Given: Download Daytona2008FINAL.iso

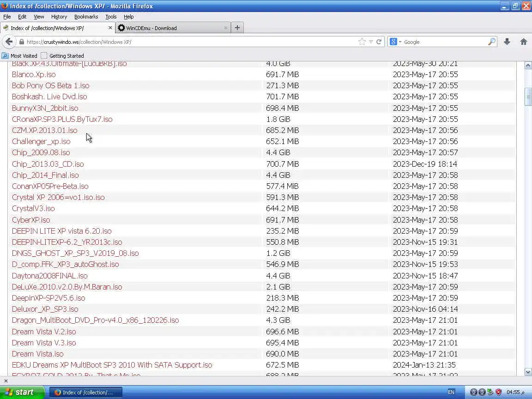Looking at the screenshot, I should pyautogui.click(x=49, y=276).
